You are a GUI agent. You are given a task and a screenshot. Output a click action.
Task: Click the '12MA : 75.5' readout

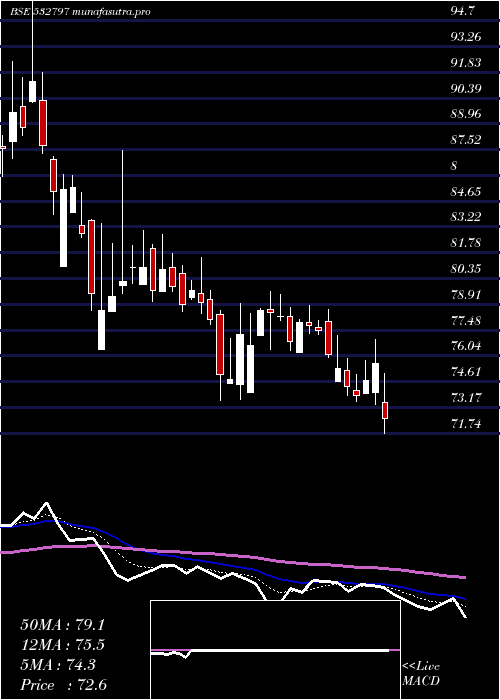click(x=62, y=645)
